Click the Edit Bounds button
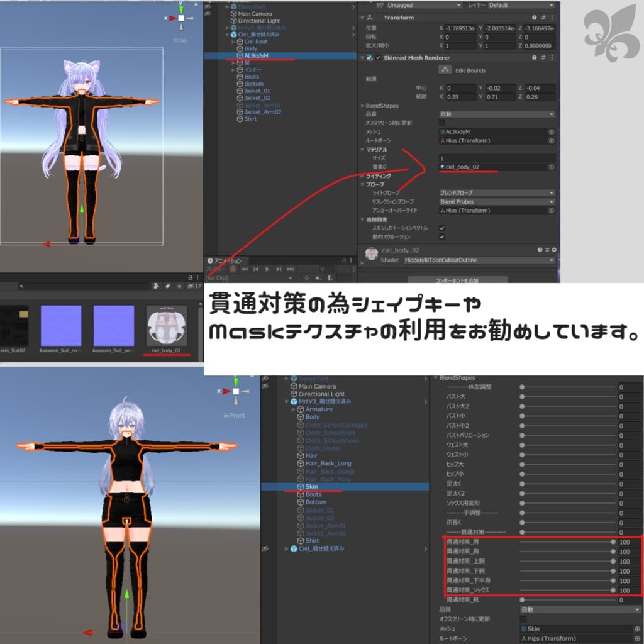Viewport: 644px width, 644px height. (445, 70)
